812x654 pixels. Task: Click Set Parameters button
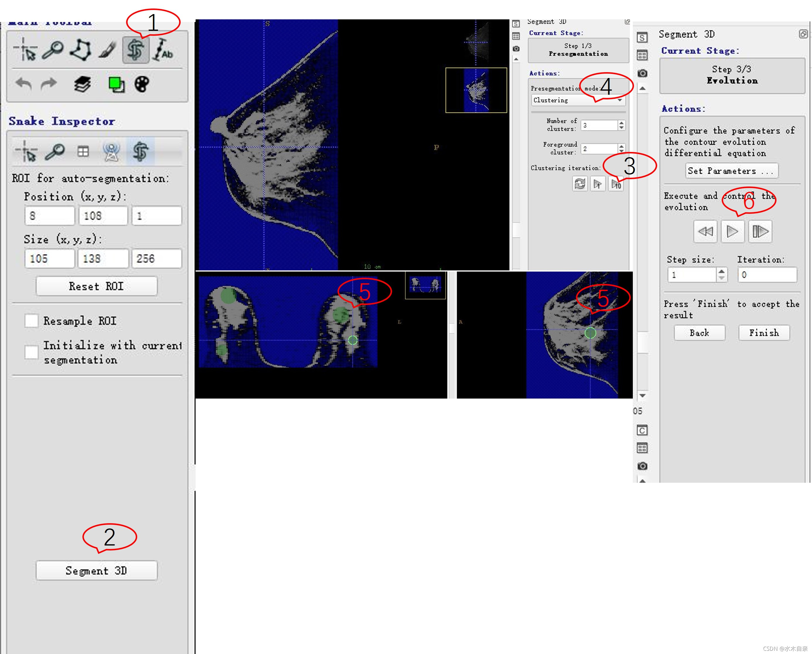tap(731, 171)
